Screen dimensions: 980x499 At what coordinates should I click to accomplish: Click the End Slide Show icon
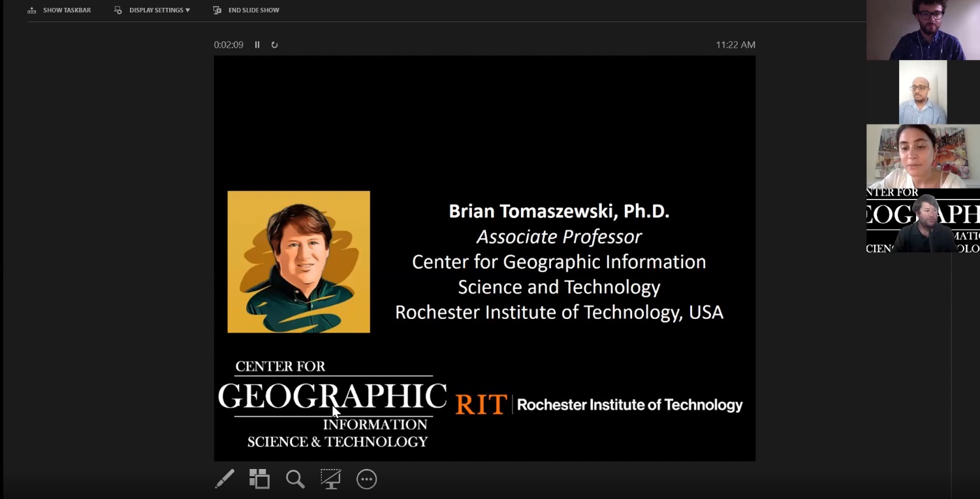(x=217, y=10)
